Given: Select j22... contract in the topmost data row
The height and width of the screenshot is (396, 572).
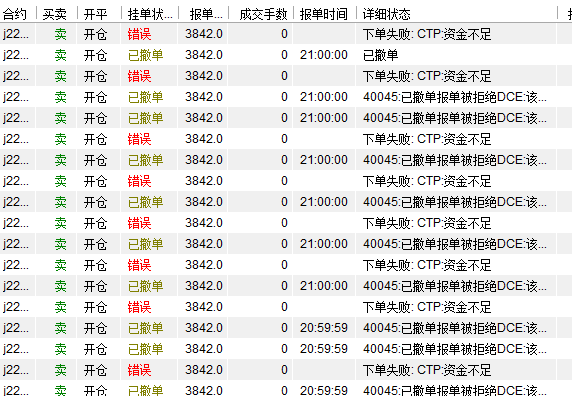Looking at the screenshot, I should tap(16, 34).
